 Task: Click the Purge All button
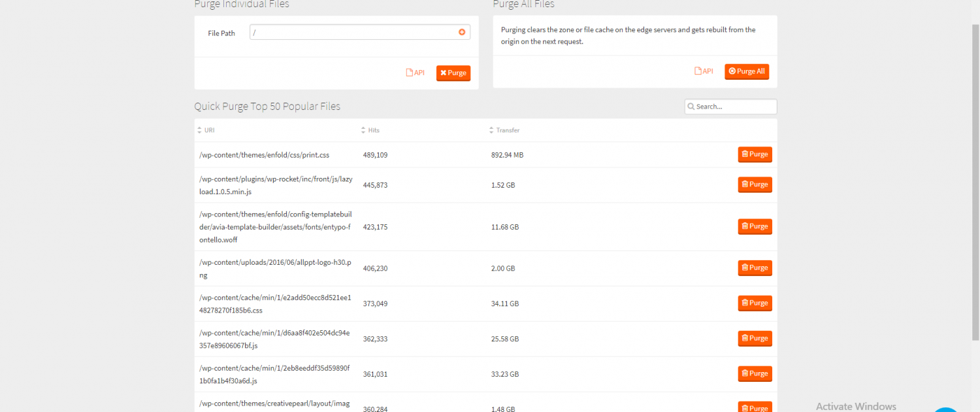(x=747, y=71)
